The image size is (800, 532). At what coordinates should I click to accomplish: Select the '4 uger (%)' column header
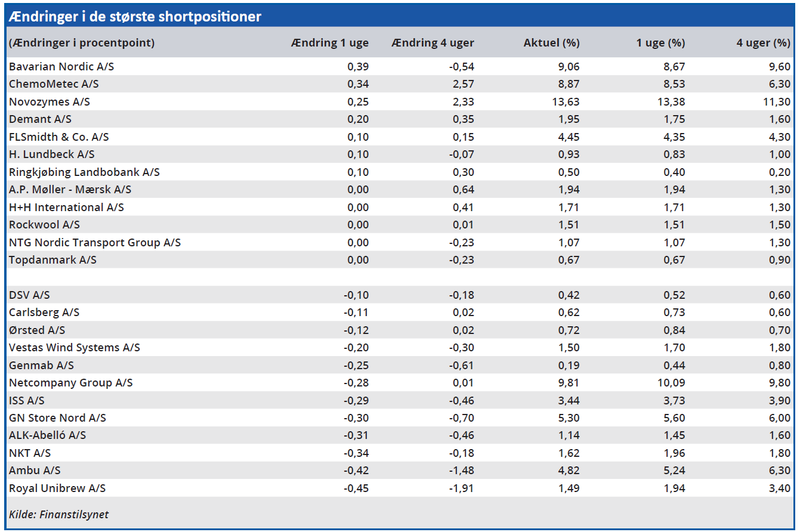pos(763,43)
